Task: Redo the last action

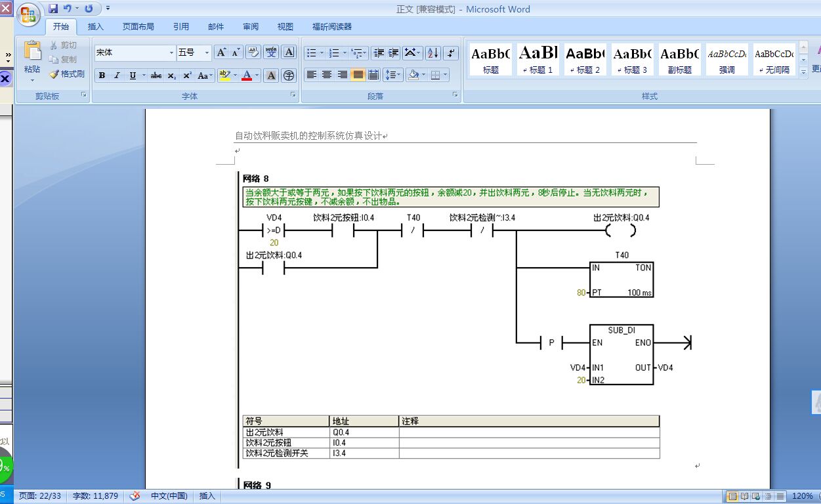Action: [x=89, y=9]
